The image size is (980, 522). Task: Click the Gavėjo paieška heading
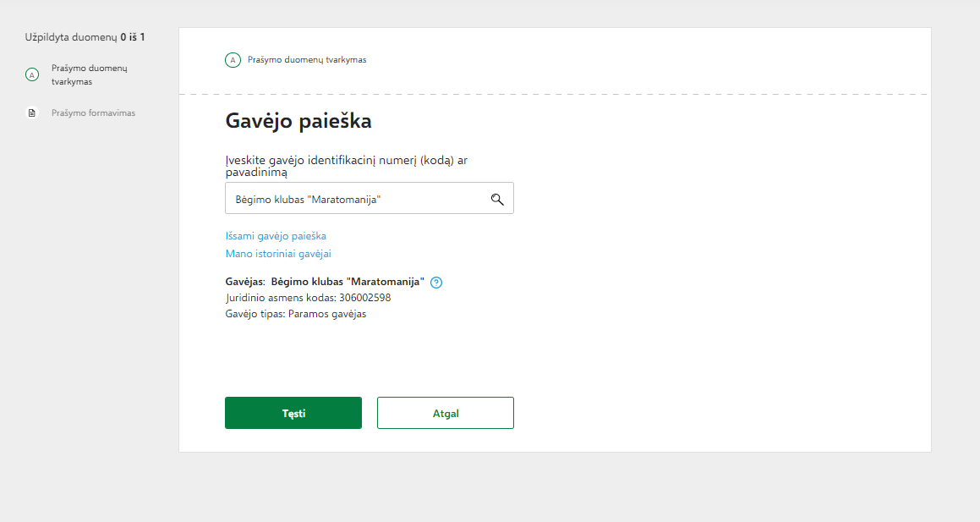(298, 121)
